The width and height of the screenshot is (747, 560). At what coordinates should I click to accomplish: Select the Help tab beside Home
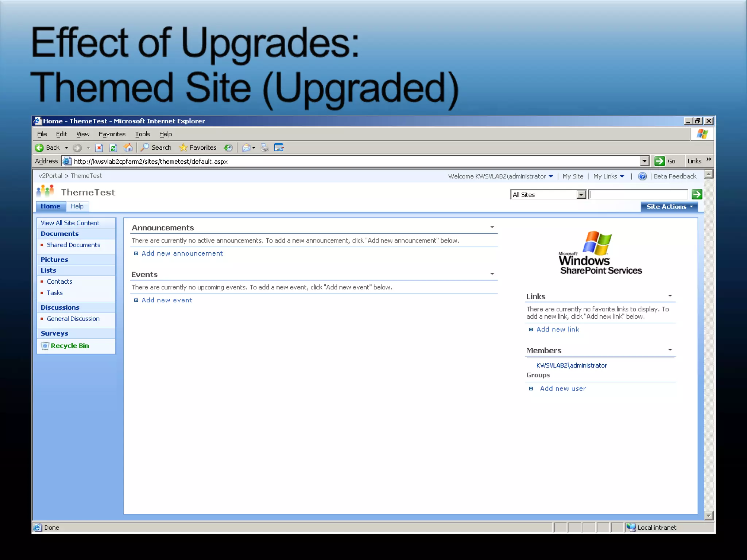[x=77, y=206]
